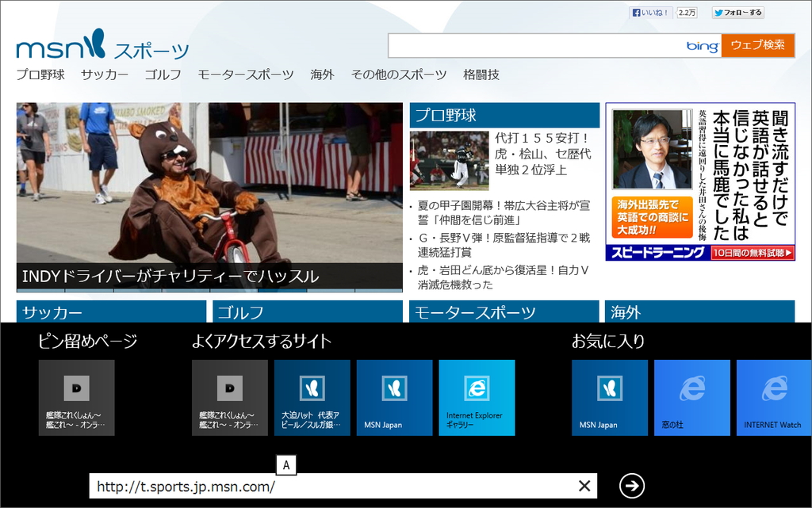Clear the address bar using the X
This screenshot has width=812, height=508.
[584, 487]
